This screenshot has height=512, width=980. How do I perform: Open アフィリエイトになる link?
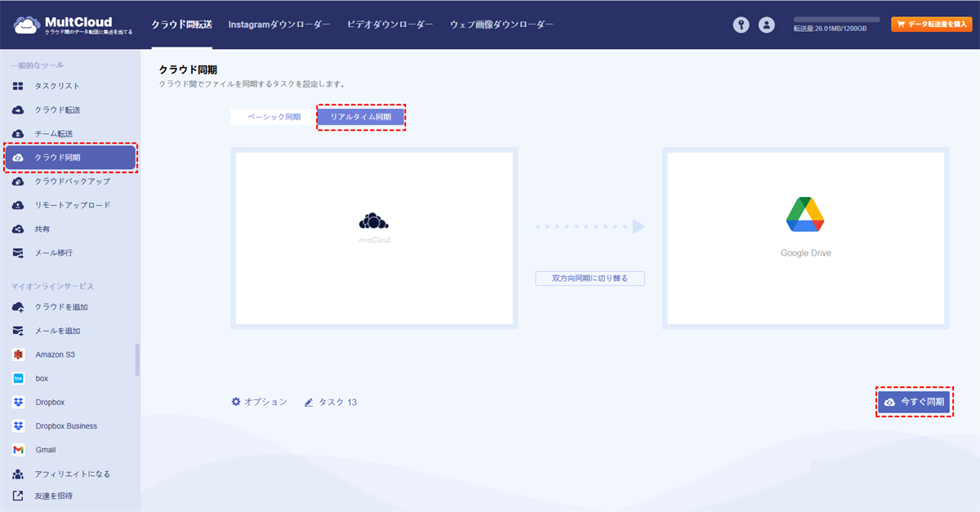click(72, 474)
